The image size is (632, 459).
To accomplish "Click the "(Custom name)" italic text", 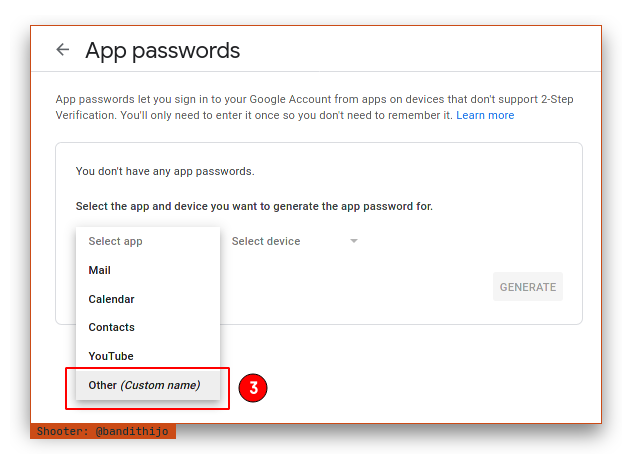I will (160, 385).
